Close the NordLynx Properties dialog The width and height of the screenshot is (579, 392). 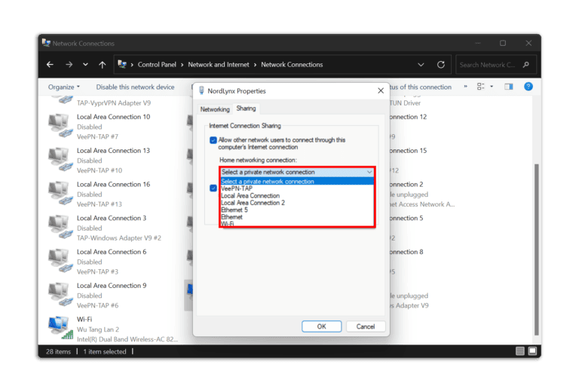point(381,90)
